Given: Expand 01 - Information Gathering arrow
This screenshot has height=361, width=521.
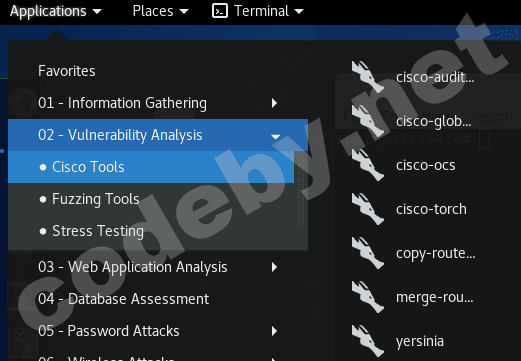Looking at the screenshot, I should click(x=274, y=103).
